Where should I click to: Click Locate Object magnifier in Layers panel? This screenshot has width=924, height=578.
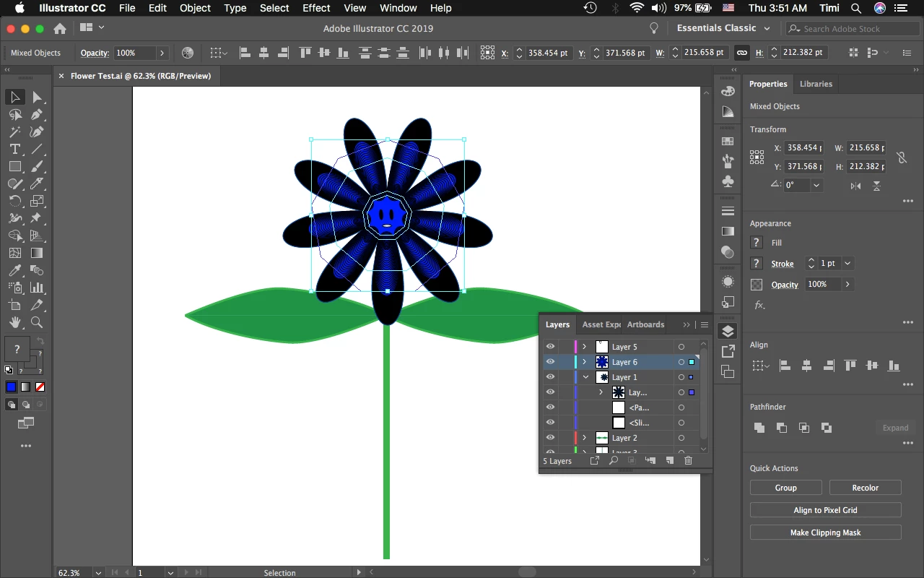(x=614, y=460)
